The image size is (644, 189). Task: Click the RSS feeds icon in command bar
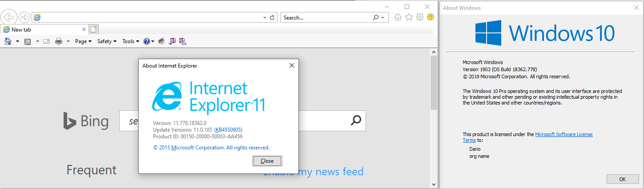click(27, 41)
